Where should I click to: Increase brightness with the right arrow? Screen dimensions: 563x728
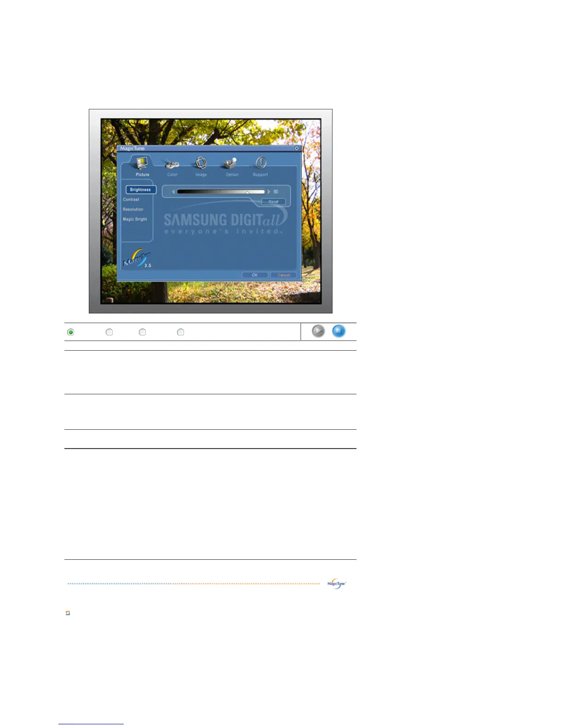point(269,192)
